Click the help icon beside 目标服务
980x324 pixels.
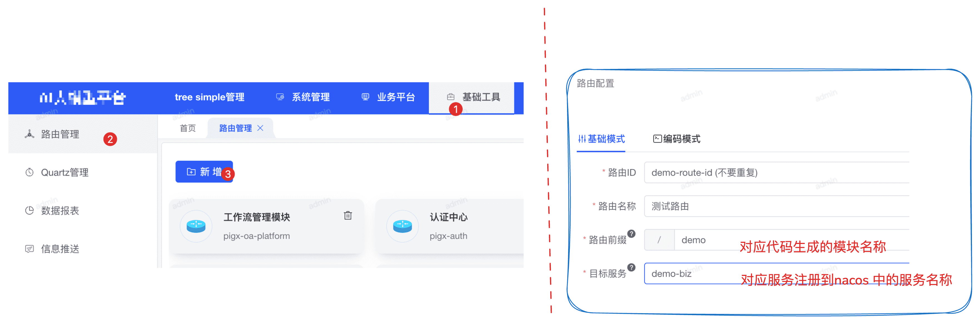[x=631, y=267]
